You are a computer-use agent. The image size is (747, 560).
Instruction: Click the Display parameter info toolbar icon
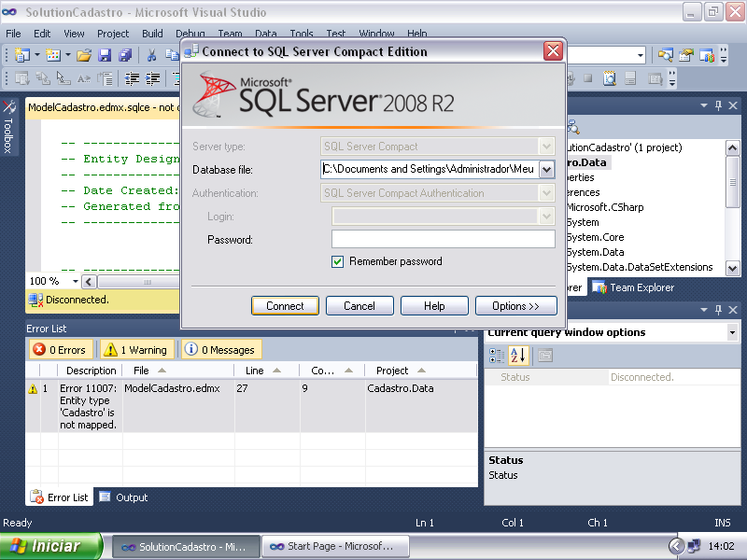(43, 78)
